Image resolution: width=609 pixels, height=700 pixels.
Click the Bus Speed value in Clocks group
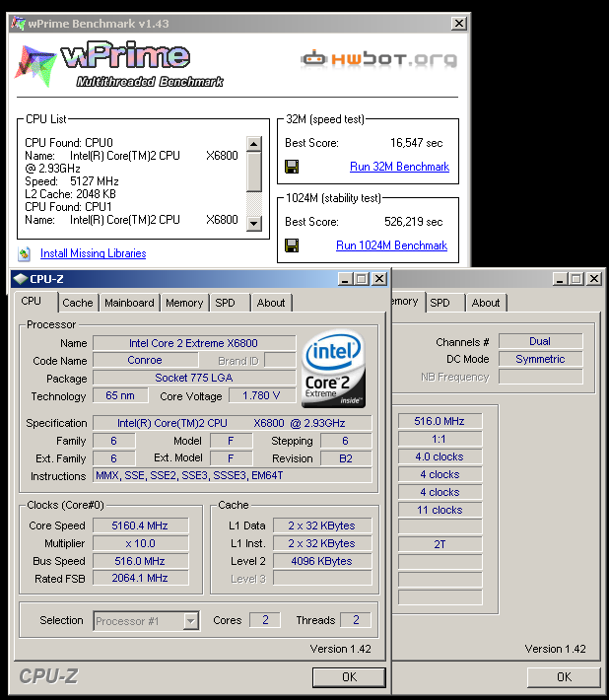tap(141, 561)
